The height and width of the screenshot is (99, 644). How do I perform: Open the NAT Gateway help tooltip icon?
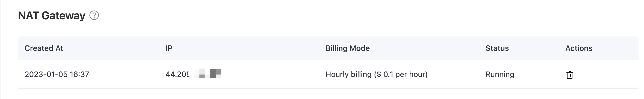click(94, 16)
